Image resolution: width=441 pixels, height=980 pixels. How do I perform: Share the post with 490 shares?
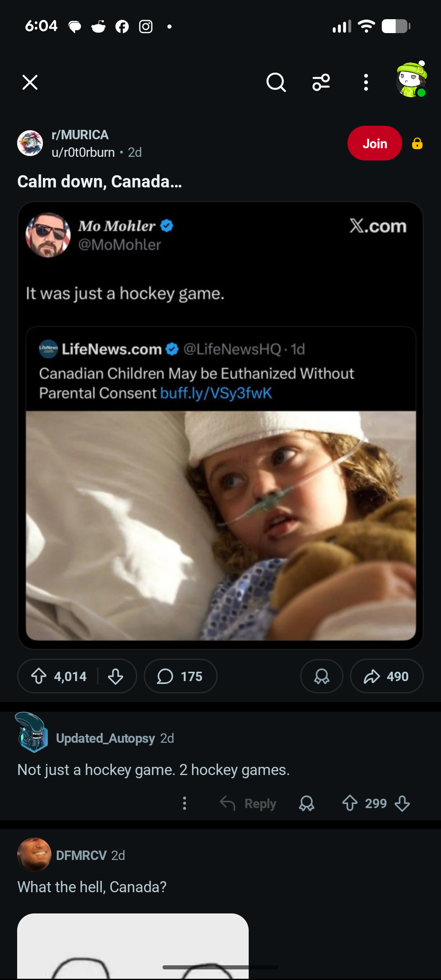point(386,676)
